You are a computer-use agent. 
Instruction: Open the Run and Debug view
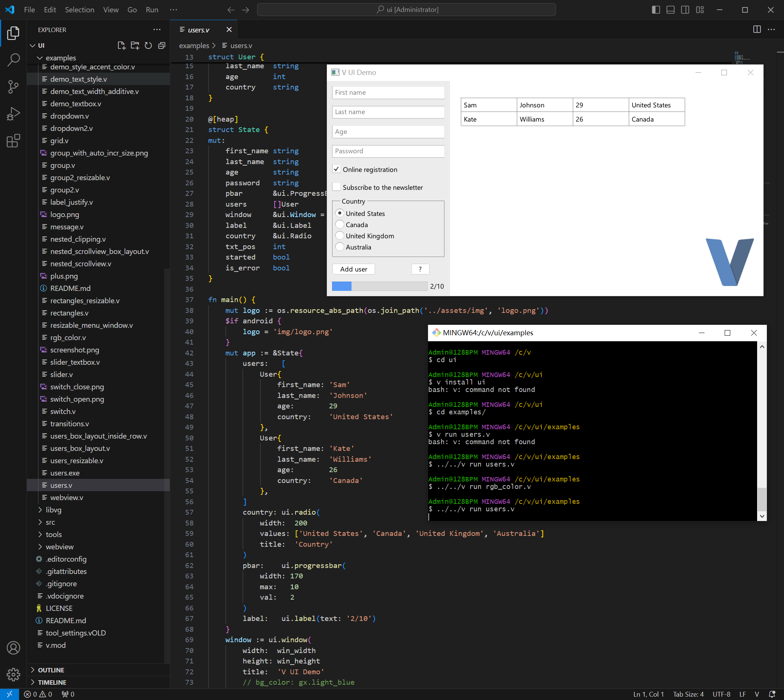pyautogui.click(x=13, y=114)
